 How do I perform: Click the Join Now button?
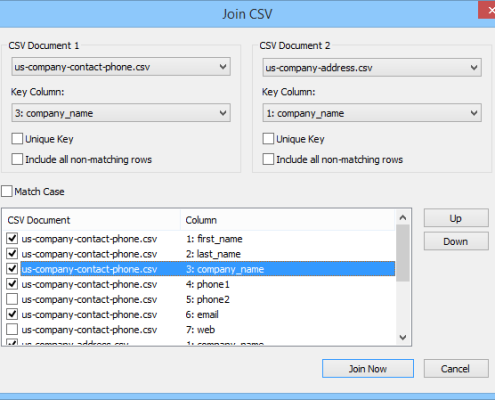368,369
